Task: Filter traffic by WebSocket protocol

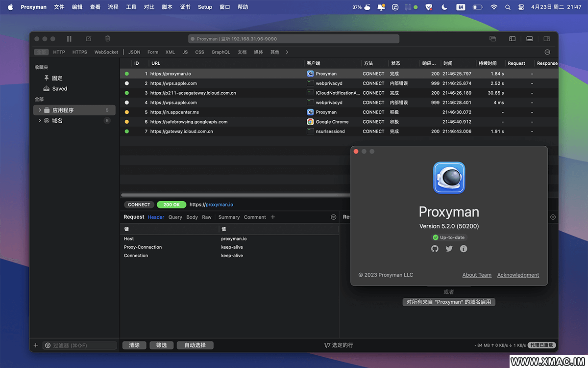Action: 106,52
